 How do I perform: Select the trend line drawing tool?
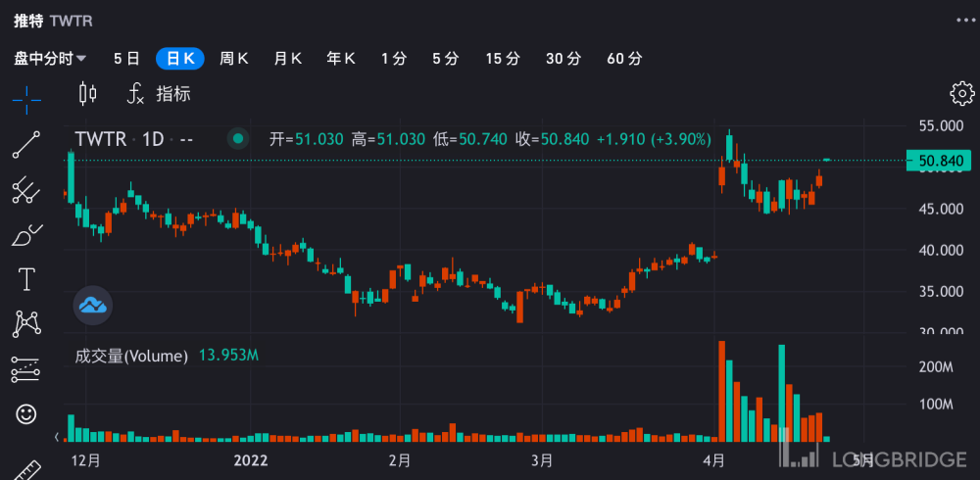pyautogui.click(x=26, y=145)
